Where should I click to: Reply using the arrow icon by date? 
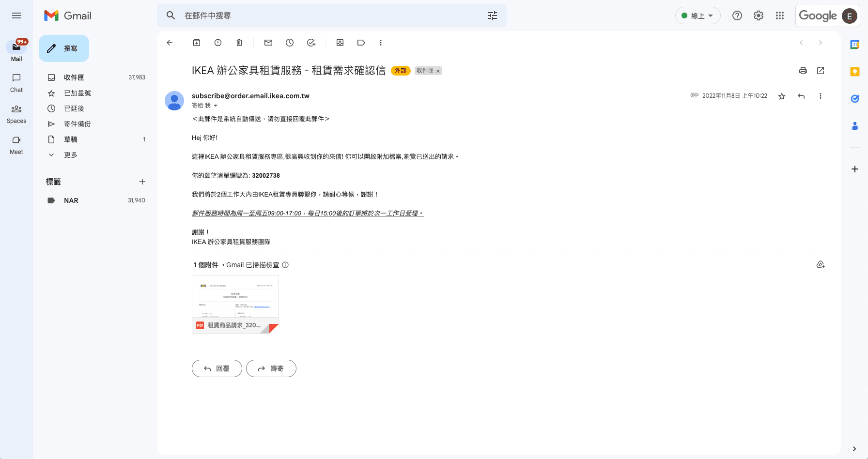801,96
